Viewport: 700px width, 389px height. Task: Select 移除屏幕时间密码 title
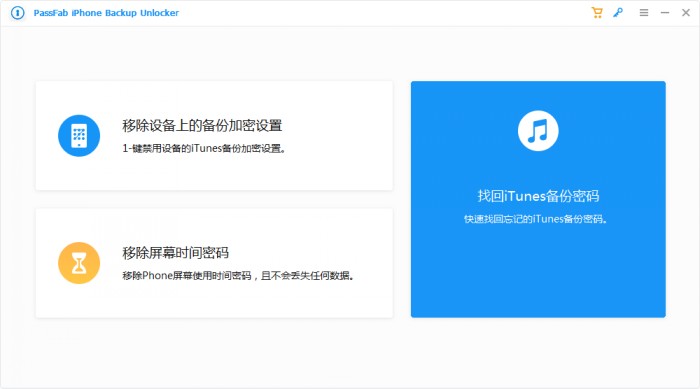coord(175,253)
